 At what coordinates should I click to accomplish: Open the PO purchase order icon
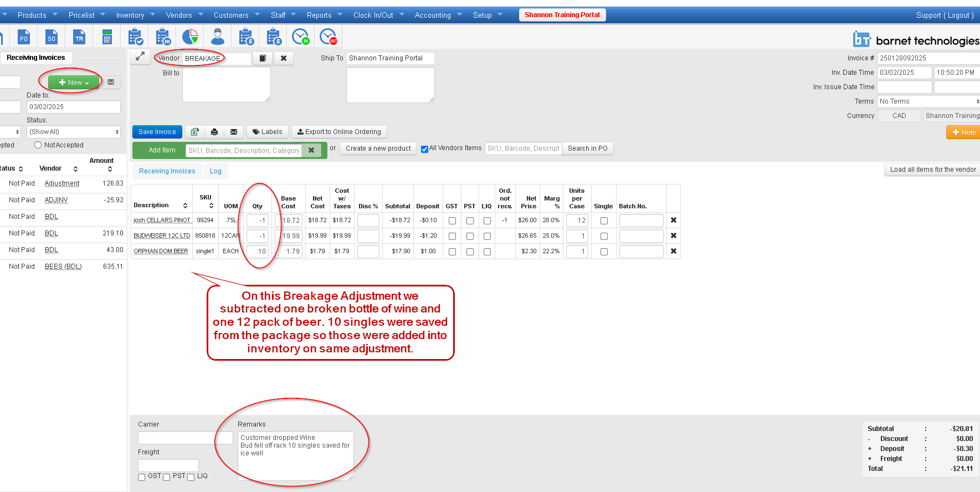point(23,37)
